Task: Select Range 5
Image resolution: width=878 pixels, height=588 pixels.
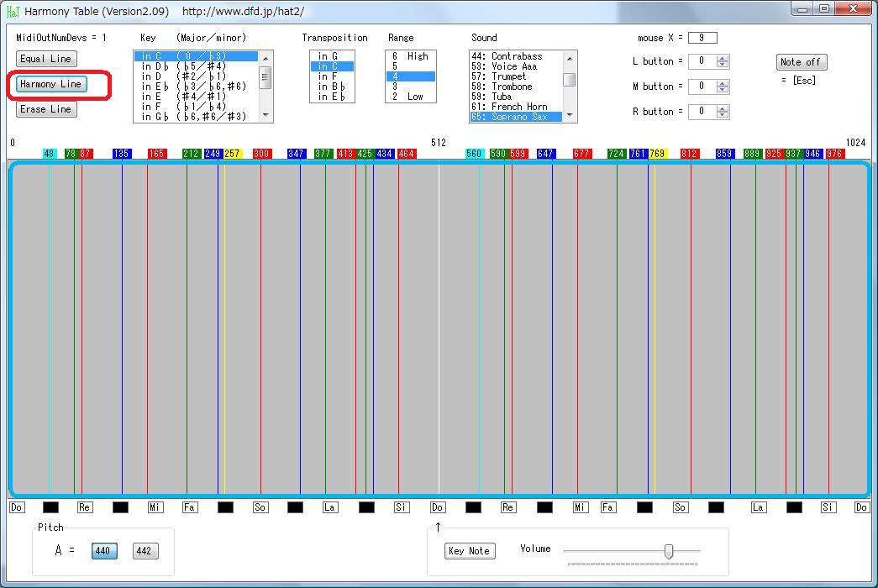Action: tap(411, 66)
